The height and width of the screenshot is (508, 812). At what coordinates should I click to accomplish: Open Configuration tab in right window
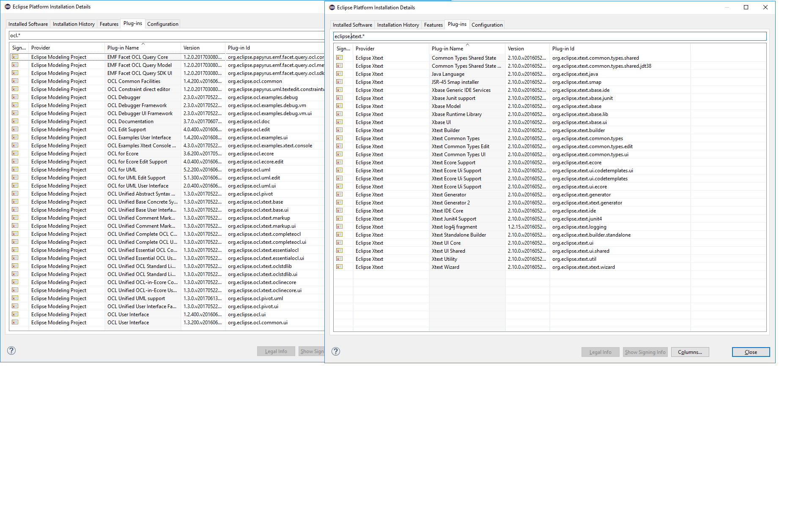[x=487, y=25]
